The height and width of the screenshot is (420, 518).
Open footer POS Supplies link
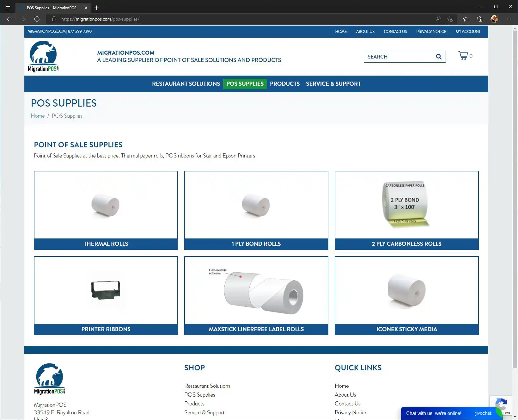(x=200, y=395)
